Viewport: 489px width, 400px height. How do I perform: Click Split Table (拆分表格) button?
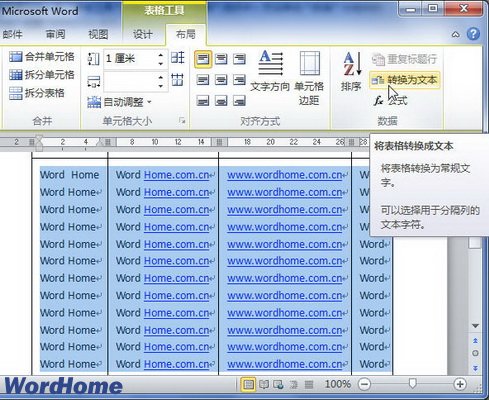coord(37,93)
